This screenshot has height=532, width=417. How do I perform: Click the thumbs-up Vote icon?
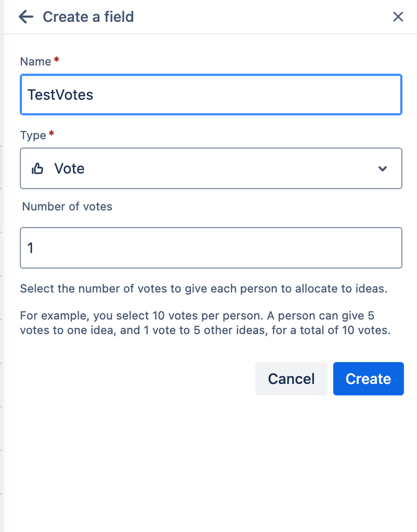pos(37,169)
